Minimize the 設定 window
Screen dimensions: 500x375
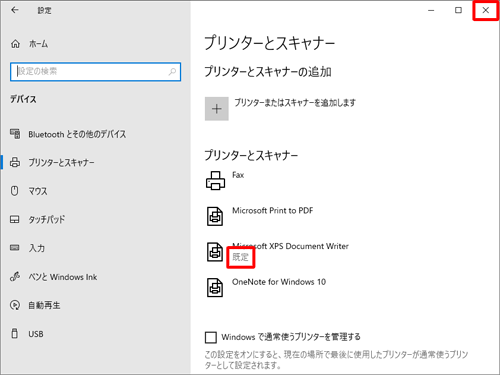[x=431, y=10]
